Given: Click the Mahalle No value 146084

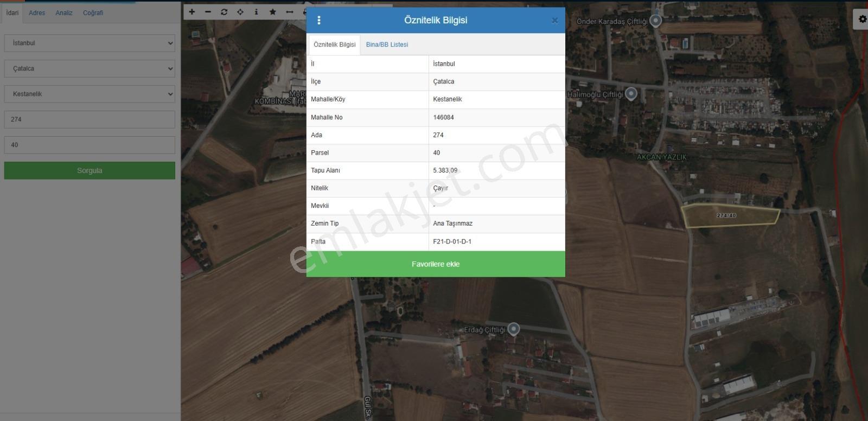Looking at the screenshot, I should click(443, 117).
